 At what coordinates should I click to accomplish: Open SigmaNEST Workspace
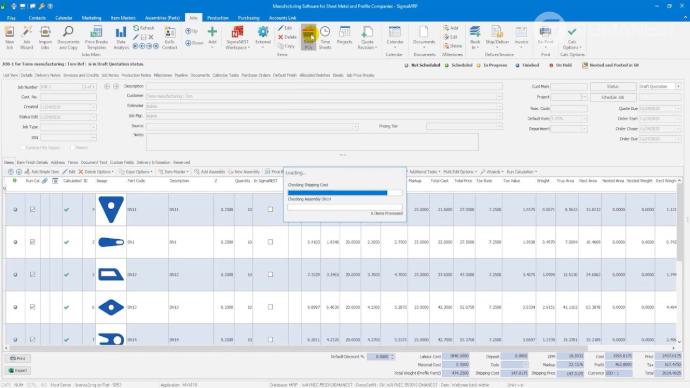click(x=238, y=37)
